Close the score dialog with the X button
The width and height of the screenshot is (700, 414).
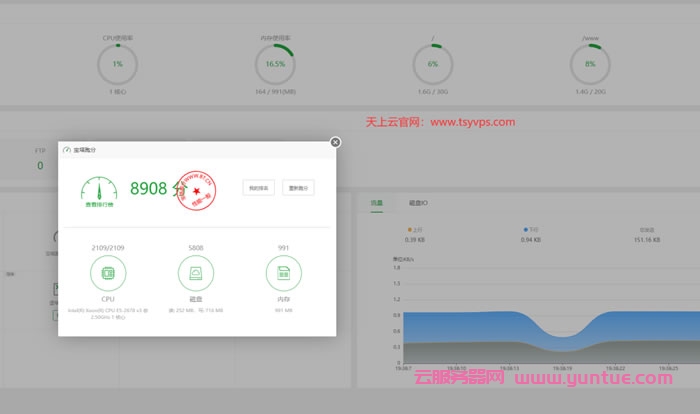tap(335, 142)
